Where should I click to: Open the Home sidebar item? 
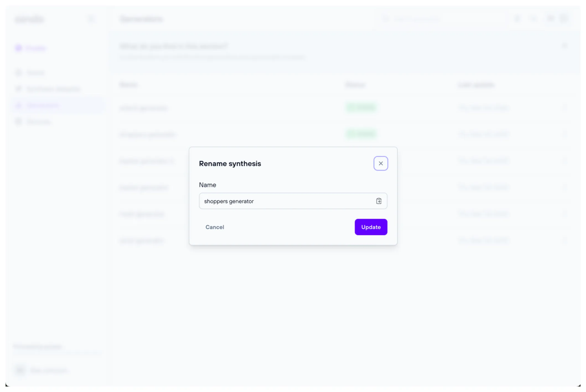[35, 73]
